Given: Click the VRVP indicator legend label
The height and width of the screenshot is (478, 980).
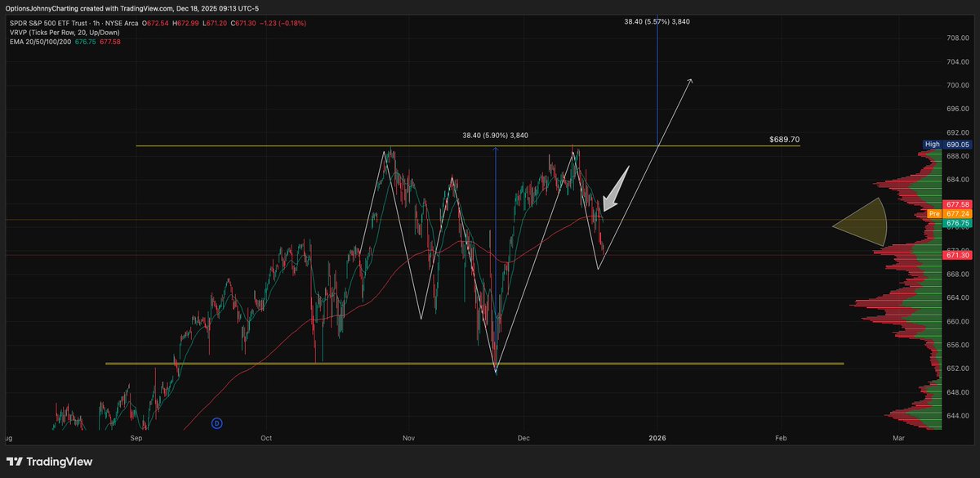Looking at the screenshot, I should pyautogui.click(x=64, y=33).
